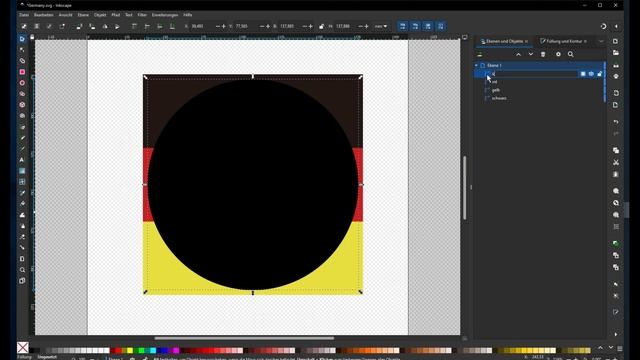This screenshot has width=640, height=360.
Task: Select the Text tool
Action: coord(22,160)
